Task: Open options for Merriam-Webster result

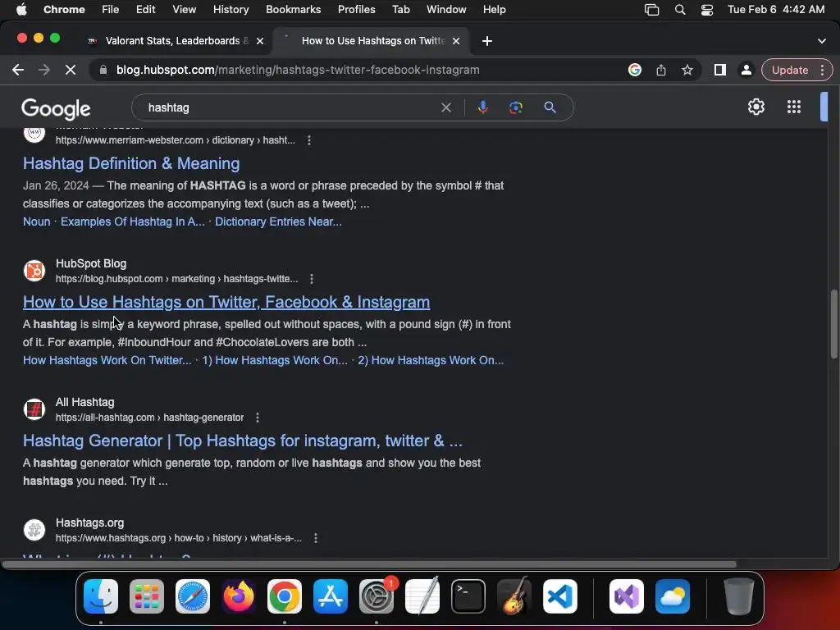Action: click(x=309, y=140)
